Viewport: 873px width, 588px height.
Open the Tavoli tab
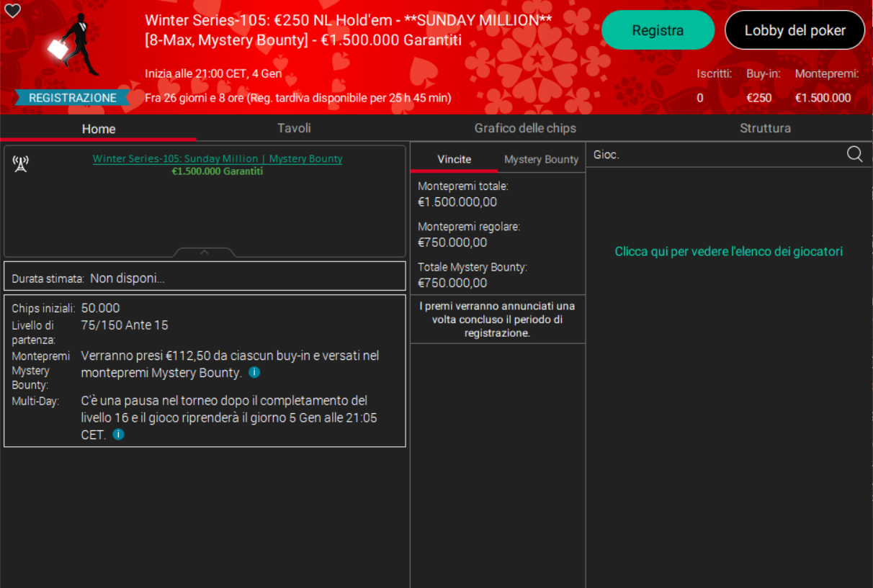point(294,128)
